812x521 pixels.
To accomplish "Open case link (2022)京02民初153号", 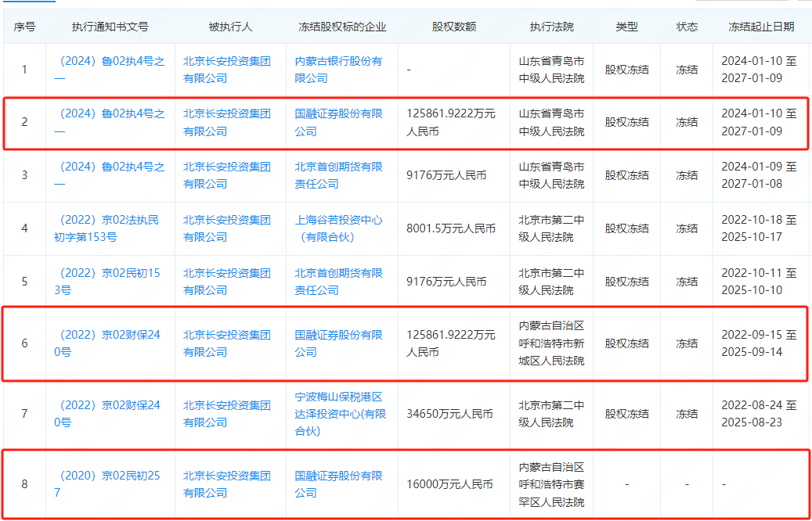I will pos(107,282).
